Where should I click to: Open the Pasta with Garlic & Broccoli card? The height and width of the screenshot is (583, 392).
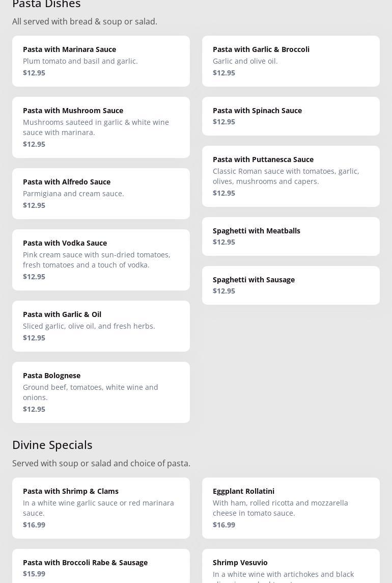[x=291, y=61]
